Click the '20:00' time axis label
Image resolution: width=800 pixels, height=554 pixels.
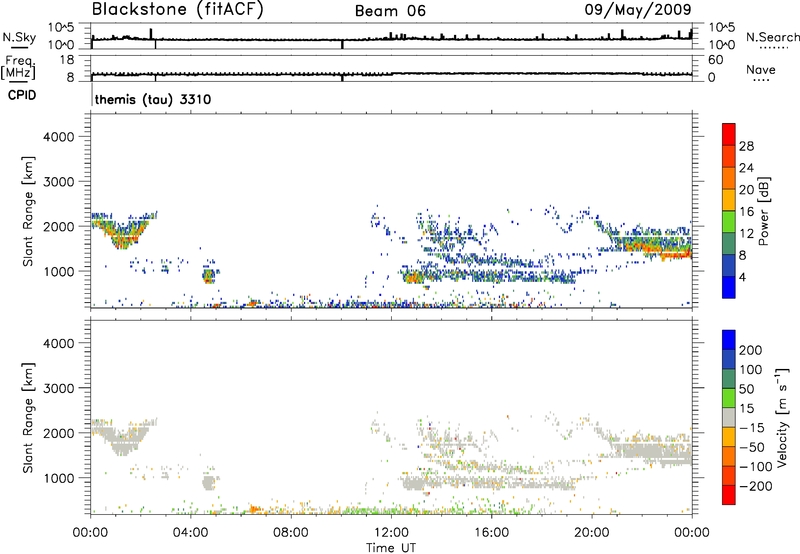(592, 533)
